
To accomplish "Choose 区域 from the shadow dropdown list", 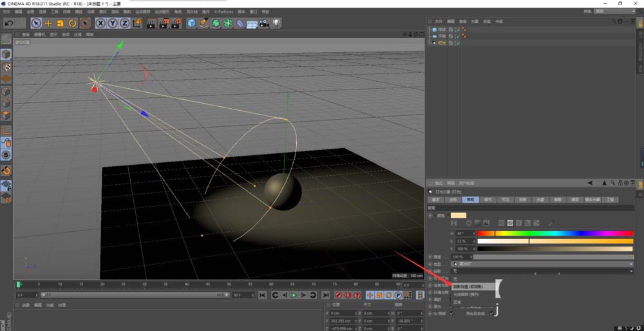I will tap(458, 301).
